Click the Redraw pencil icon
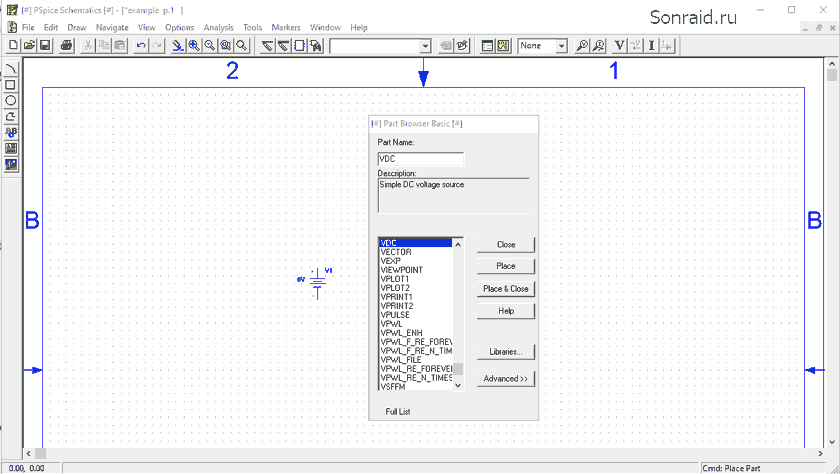 click(x=177, y=46)
